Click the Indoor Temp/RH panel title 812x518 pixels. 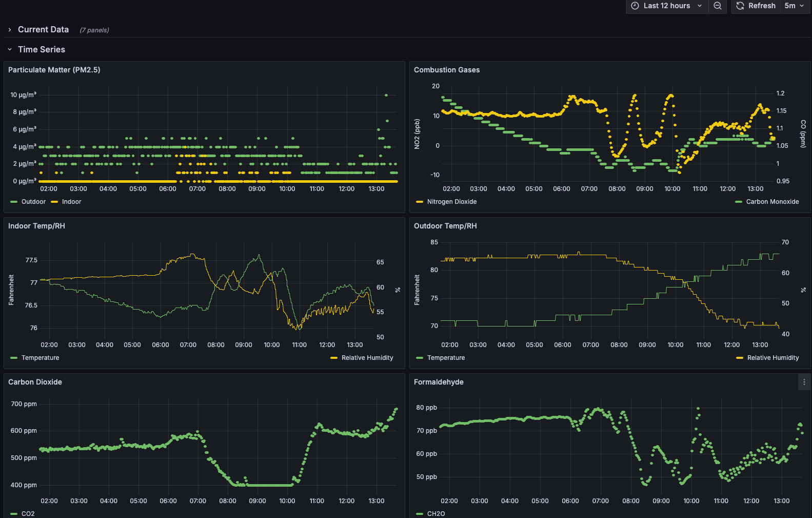pos(36,226)
